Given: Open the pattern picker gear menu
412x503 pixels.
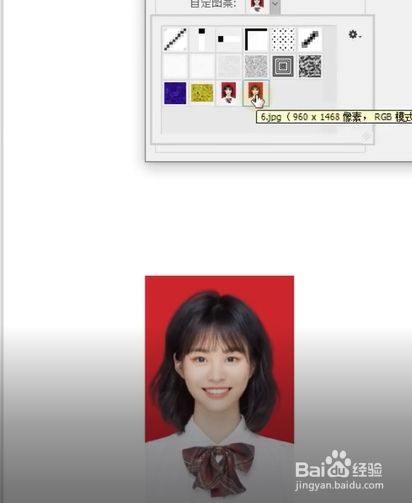Looking at the screenshot, I should click(x=354, y=34).
